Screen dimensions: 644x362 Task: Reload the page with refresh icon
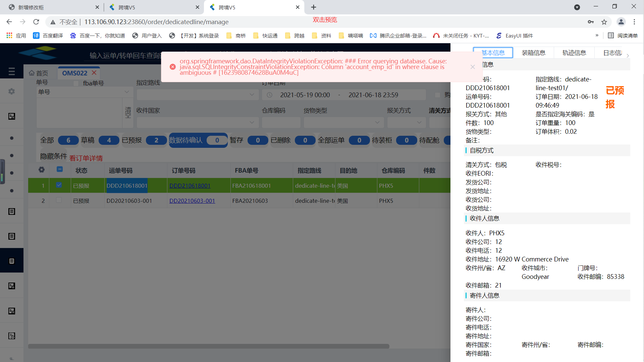coord(36,22)
